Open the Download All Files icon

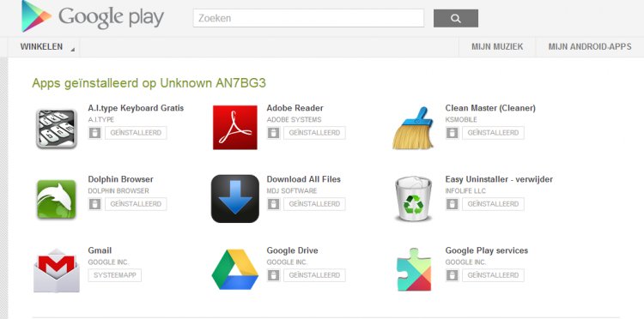pyautogui.click(x=235, y=199)
